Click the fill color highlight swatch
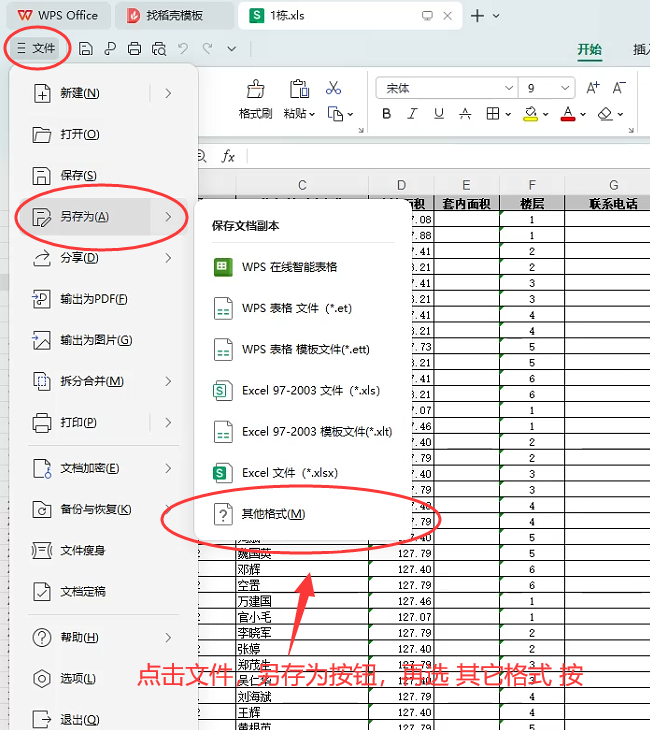650x730 pixels. [531, 114]
